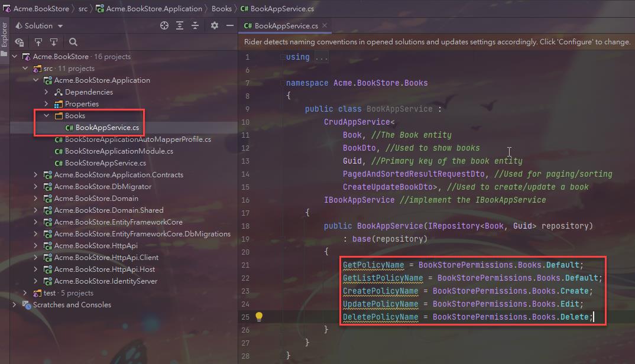Click the Expand All icon in Solution panel
This screenshot has height=364, width=635.
180,25
